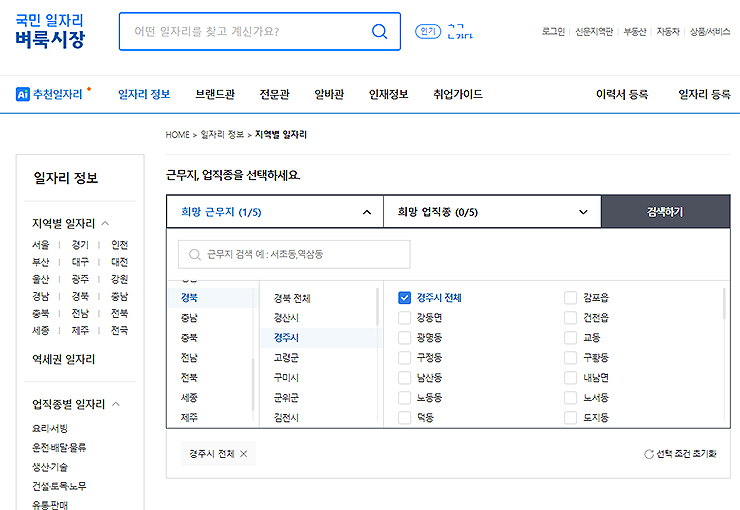Image resolution: width=740 pixels, height=510 pixels.
Task: Click the region list scrollbar
Action: point(253,384)
